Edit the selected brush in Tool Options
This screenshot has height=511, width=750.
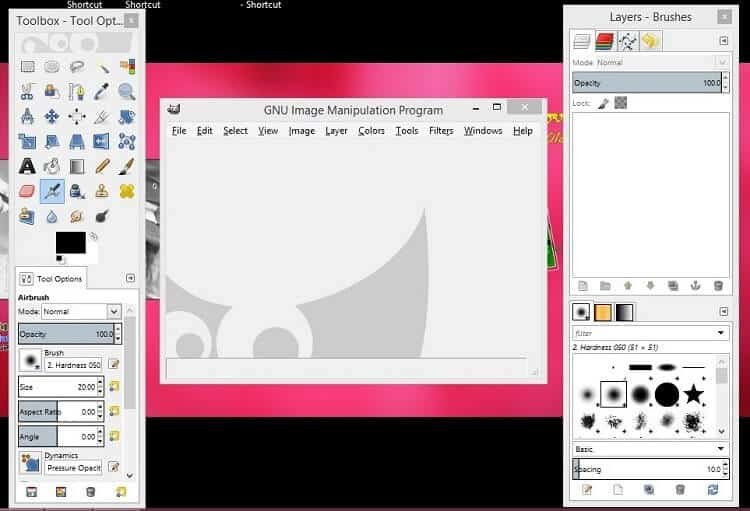pyautogui.click(x=113, y=364)
